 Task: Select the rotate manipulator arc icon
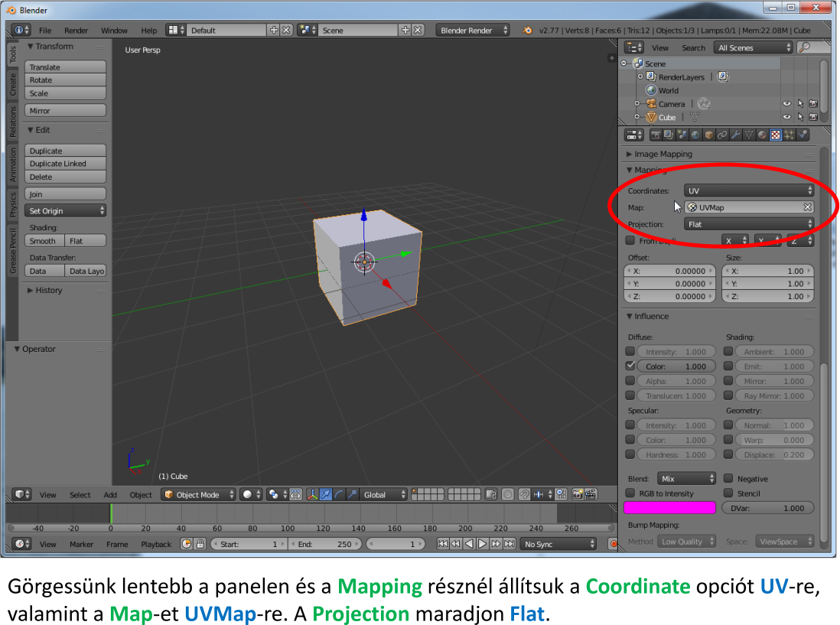[339, 494]
